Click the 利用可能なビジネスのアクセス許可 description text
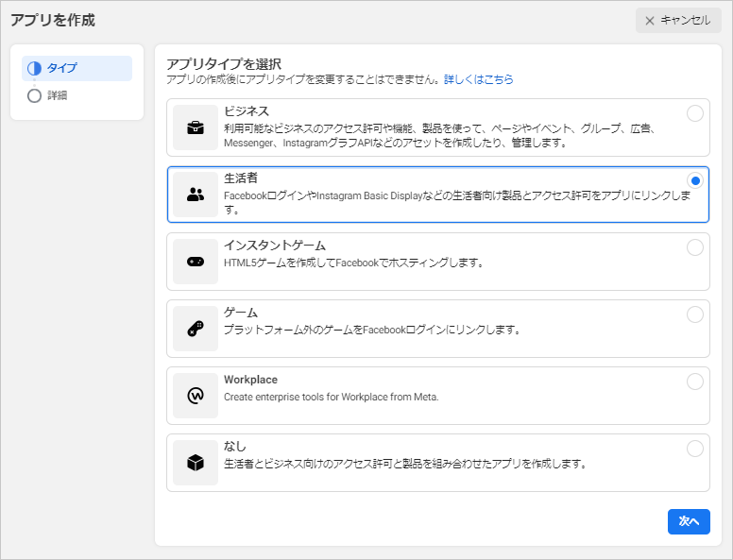Image resolution: width=733 pixels, height=560 pixels. [439, 136]
